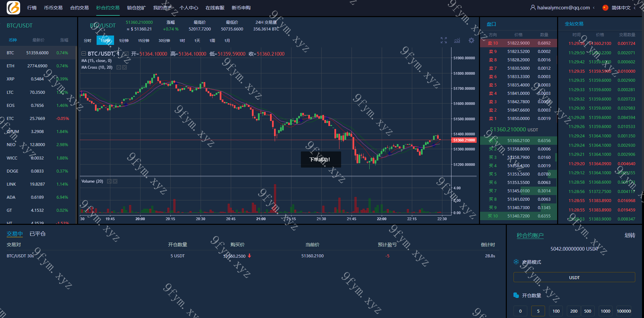This screenshot has width=644, height=318.
Task: Expand the 简体中文 language chevron
Action: pyautogui.click(x=635, y=8)
